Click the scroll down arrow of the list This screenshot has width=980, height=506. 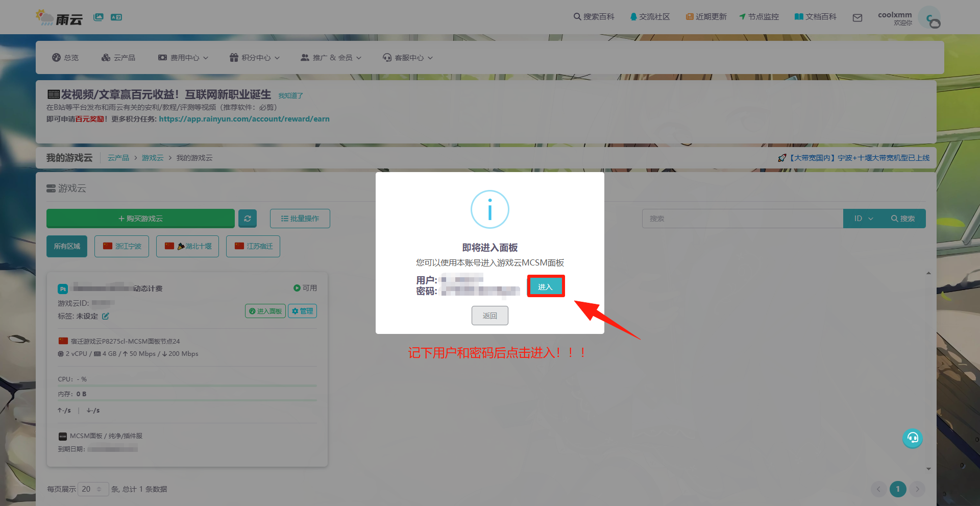click(928, 469)
